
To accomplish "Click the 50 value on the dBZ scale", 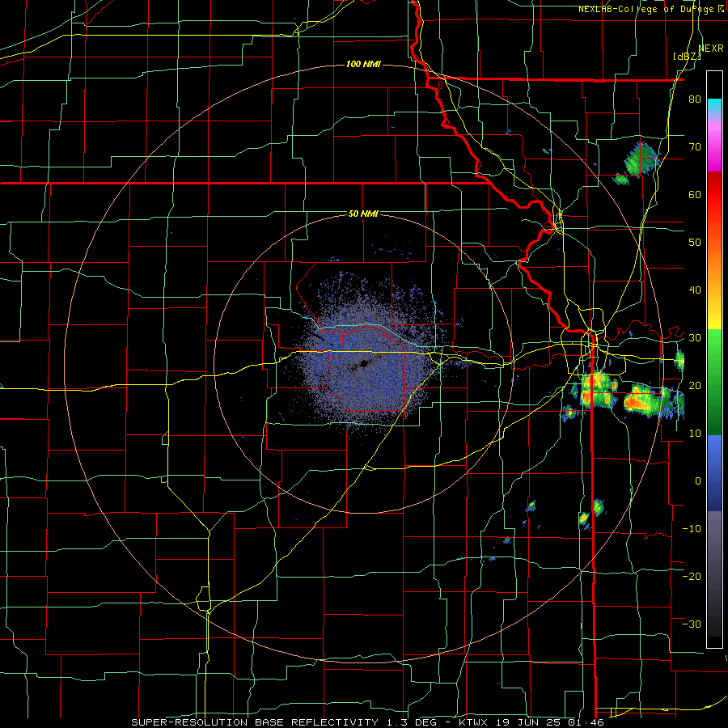I will [x=695, y=243].
